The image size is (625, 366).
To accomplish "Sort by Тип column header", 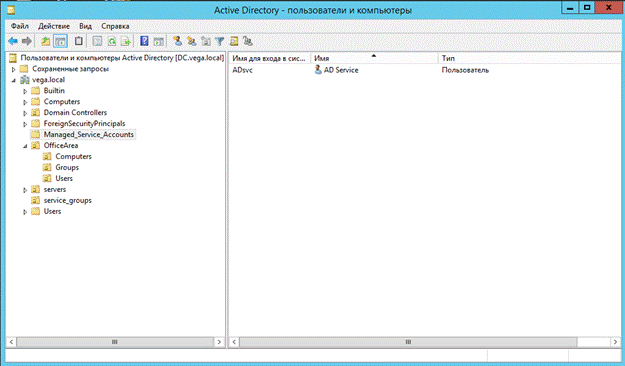I will pos(529,58).
